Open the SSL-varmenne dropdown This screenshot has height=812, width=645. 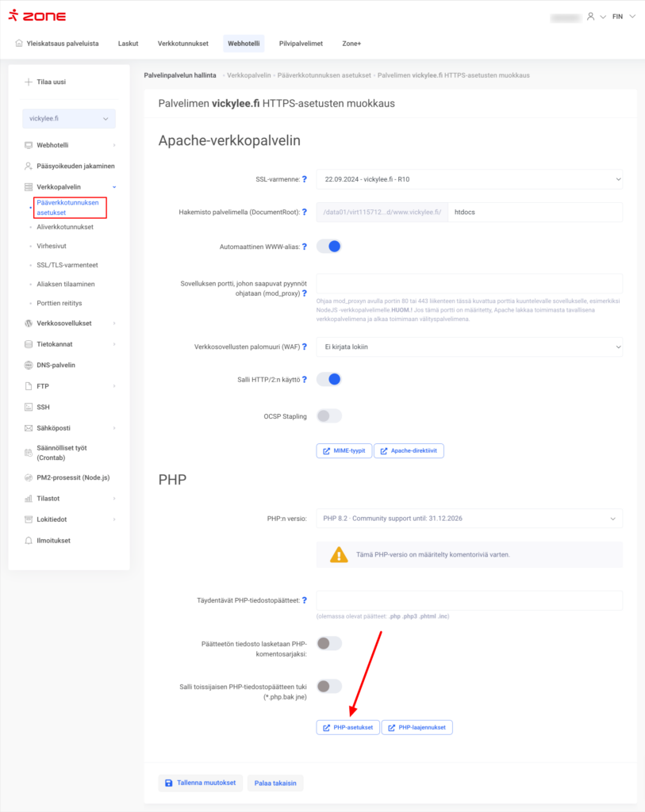point(469,179)
